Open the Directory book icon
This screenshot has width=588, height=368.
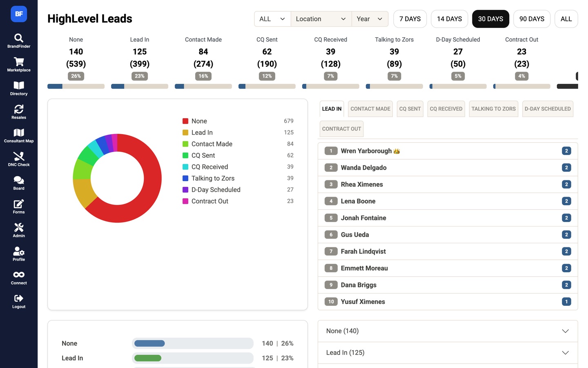19,85
